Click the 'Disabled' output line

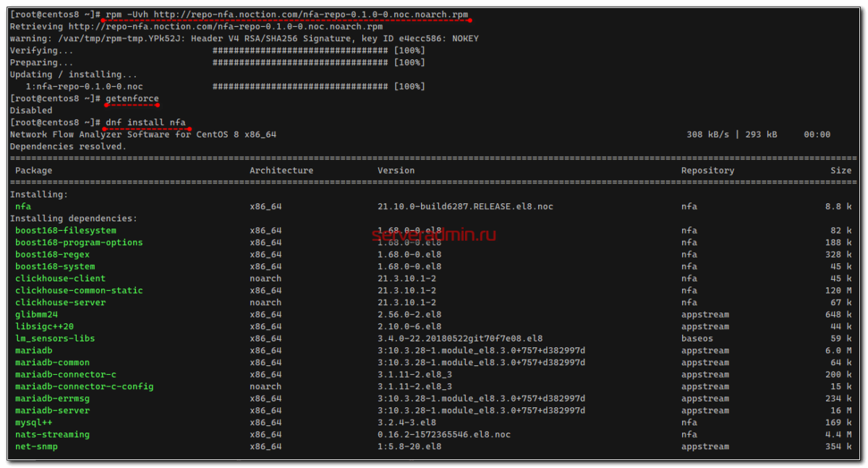click(x=31, y=111)
